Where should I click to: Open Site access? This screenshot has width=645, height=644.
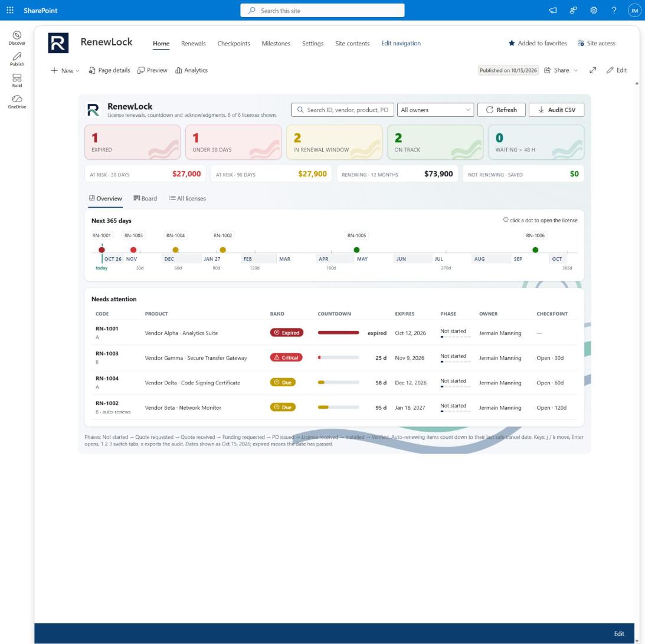tap(597, 43)
